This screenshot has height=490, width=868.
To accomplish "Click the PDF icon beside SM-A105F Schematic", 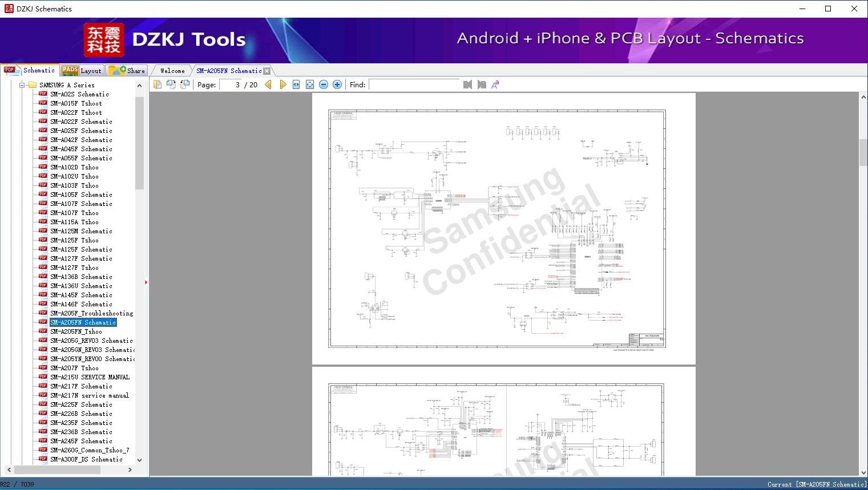I will pyautogui.click(x=43, y=195).
